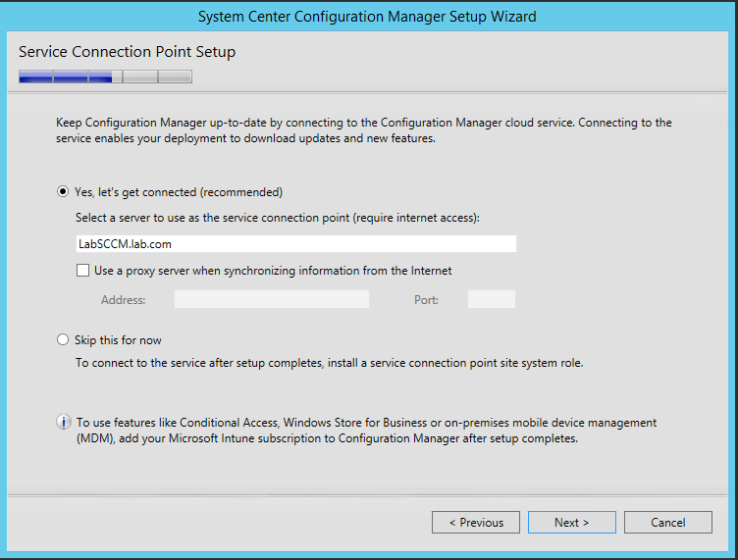The image size is (738, 560).
Task: Click the "install a service connection point" hint text
Action: (x=329, y=363)
